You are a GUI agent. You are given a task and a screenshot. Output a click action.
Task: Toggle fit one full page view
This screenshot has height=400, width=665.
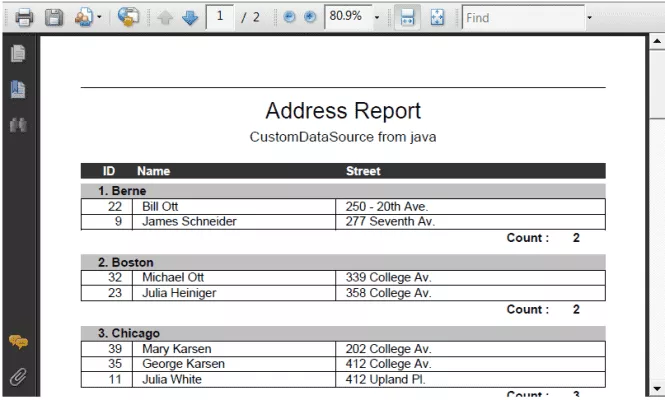437,18
